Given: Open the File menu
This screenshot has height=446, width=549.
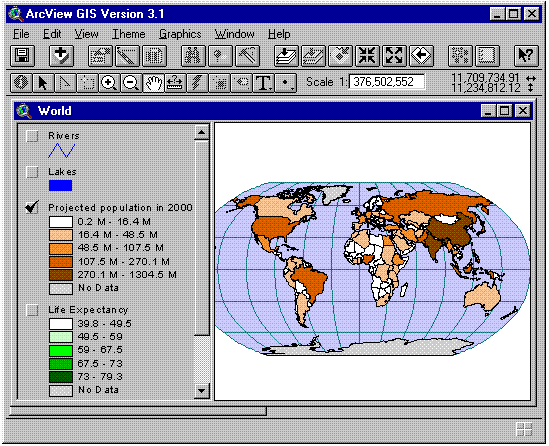Looking at the screenshot, I should point(21,34).
